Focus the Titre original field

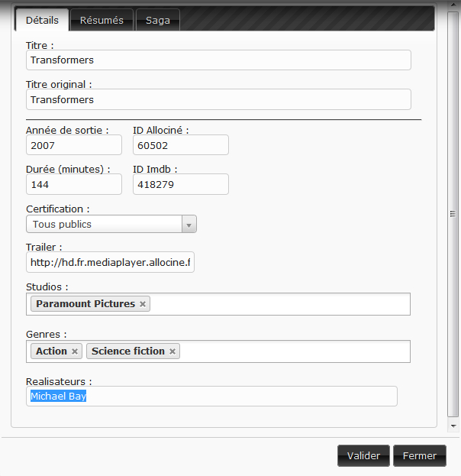point(218,100)
